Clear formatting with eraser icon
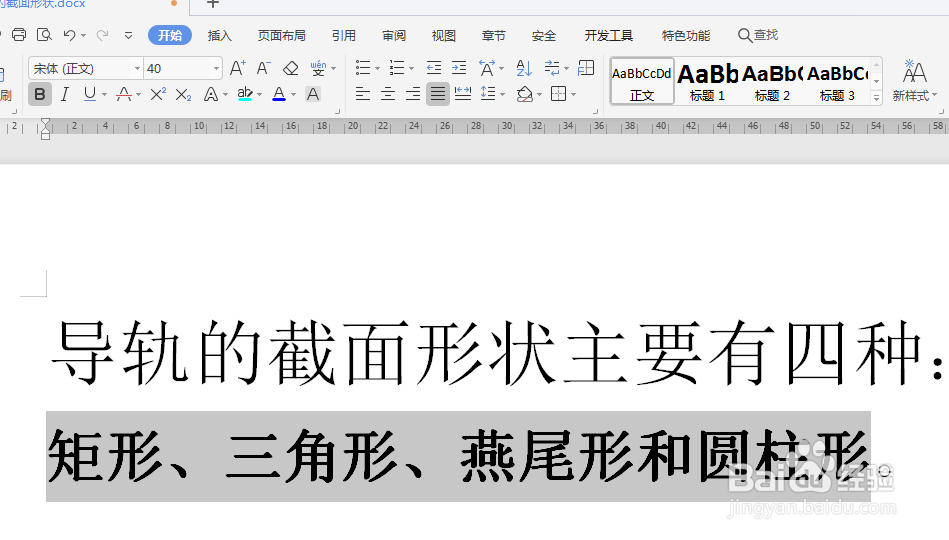 [291, 68]
